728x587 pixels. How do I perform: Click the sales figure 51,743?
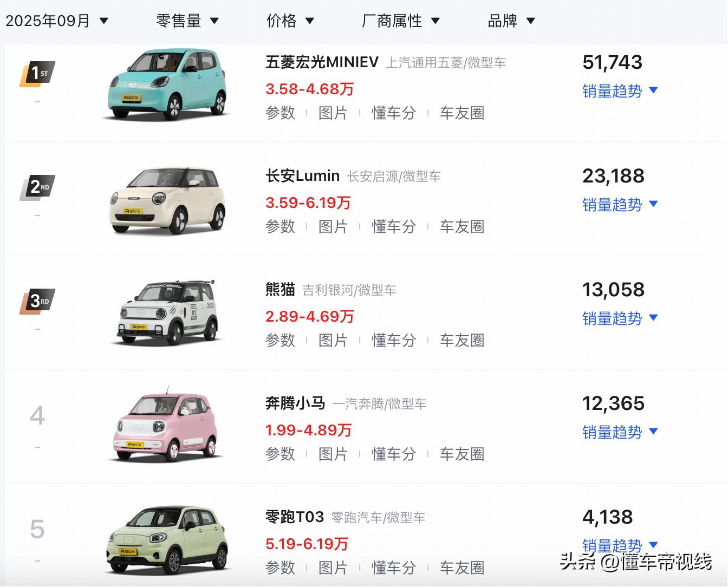click(x=612, y=62)
